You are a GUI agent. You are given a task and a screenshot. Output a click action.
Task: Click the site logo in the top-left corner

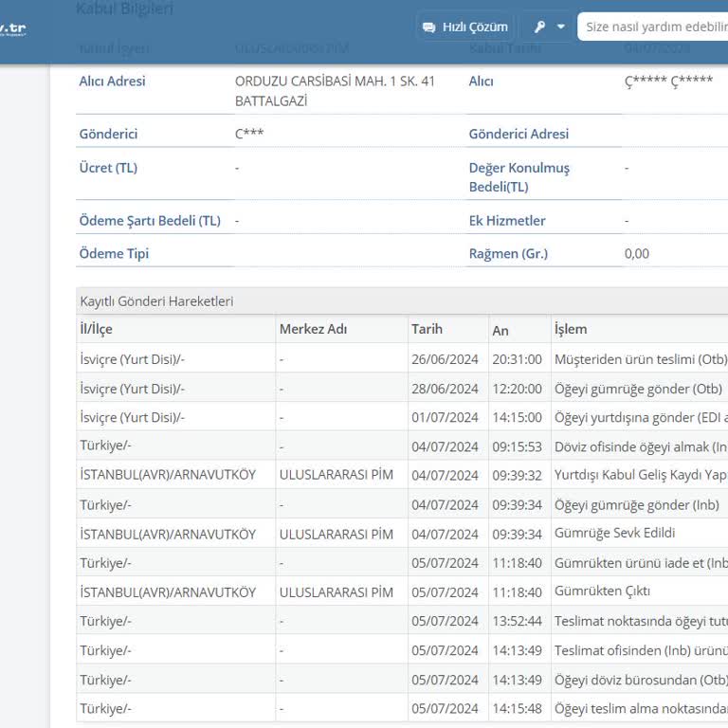pyautogui.click(x=13, y=28)
